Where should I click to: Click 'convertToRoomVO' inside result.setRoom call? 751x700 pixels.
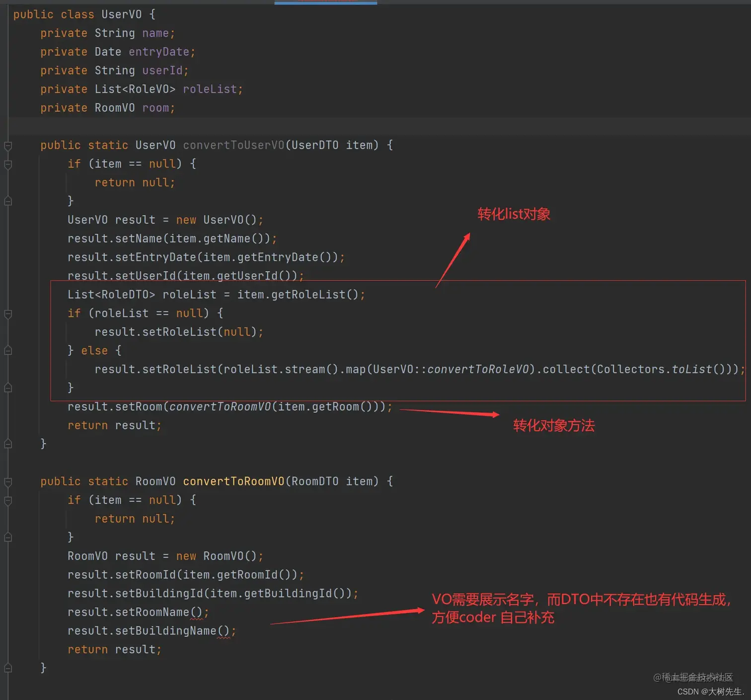tap(220, 407)
